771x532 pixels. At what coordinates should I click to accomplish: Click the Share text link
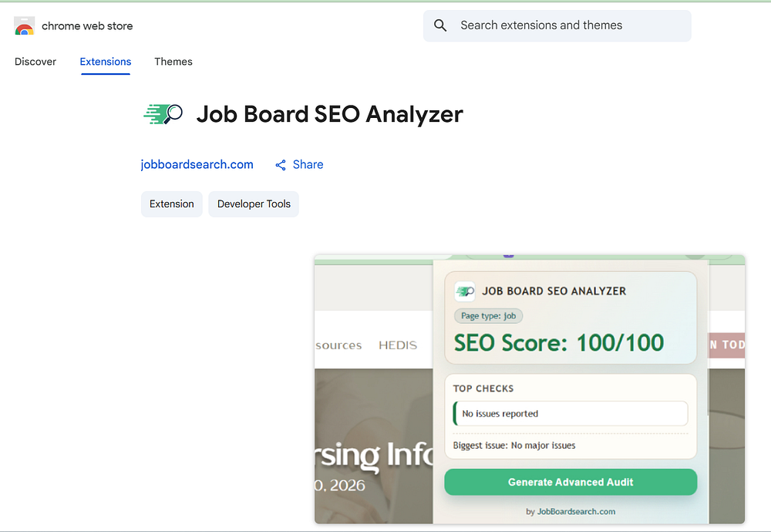click(x=308, y=164)
